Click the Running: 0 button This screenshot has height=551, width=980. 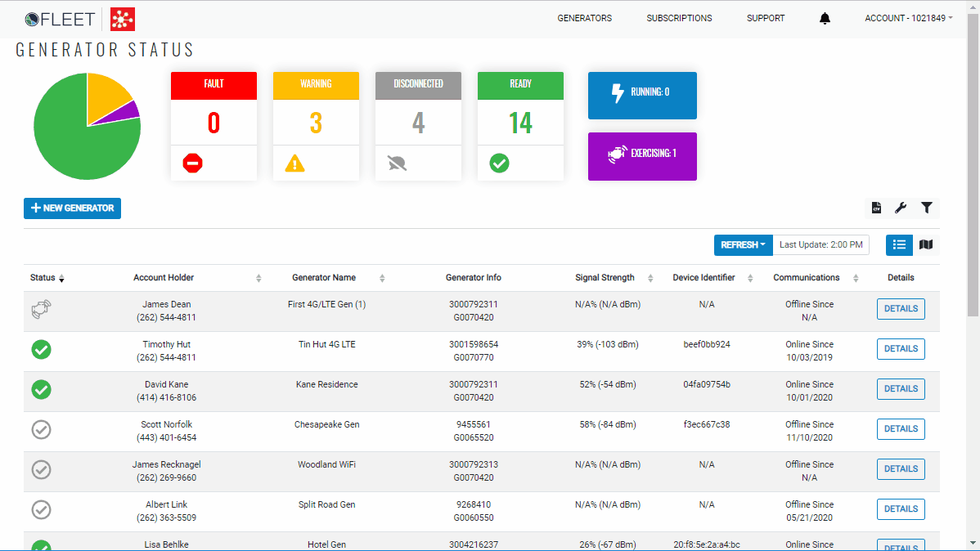tap(642, 96)
